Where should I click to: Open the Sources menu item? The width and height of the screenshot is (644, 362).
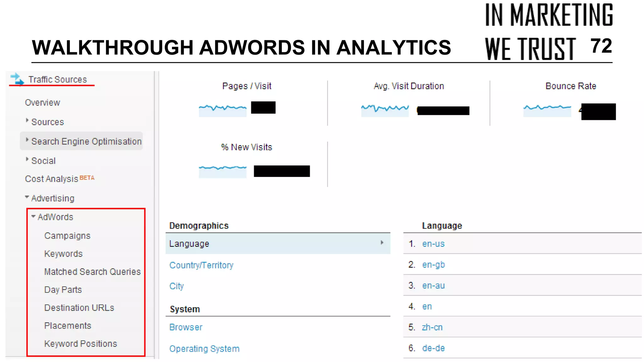click(47, 122)
